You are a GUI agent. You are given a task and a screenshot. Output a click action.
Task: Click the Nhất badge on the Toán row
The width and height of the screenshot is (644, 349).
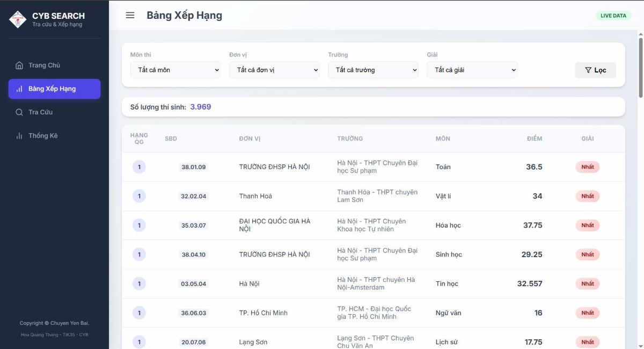coord(587,167)
